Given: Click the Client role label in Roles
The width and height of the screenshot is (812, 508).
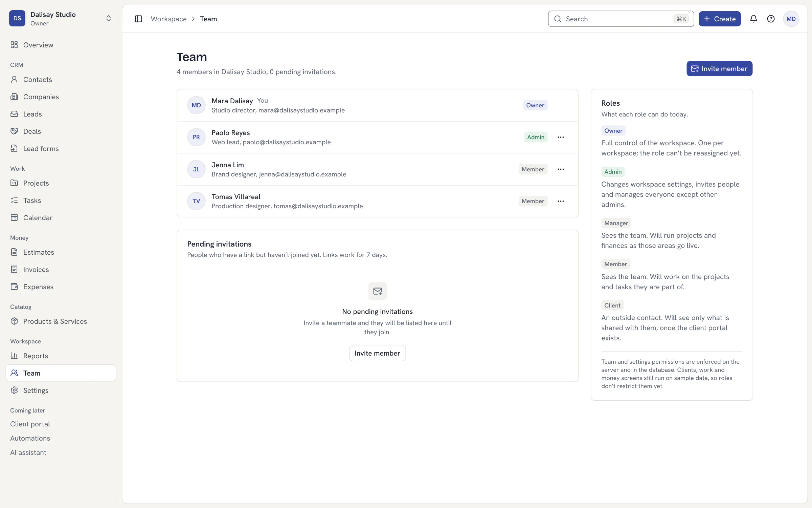Looking at the screenshot, I should tap(612, 305).
